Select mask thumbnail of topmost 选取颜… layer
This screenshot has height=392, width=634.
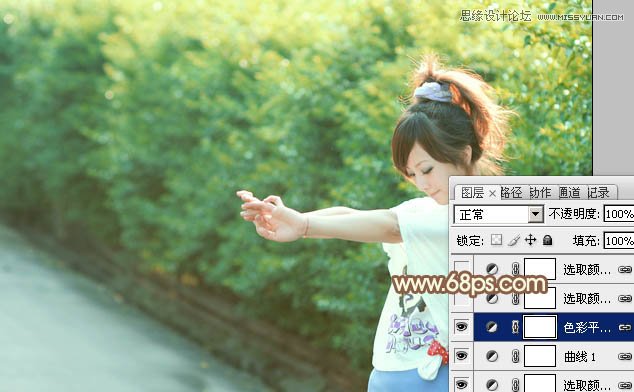tap(540, 269)
